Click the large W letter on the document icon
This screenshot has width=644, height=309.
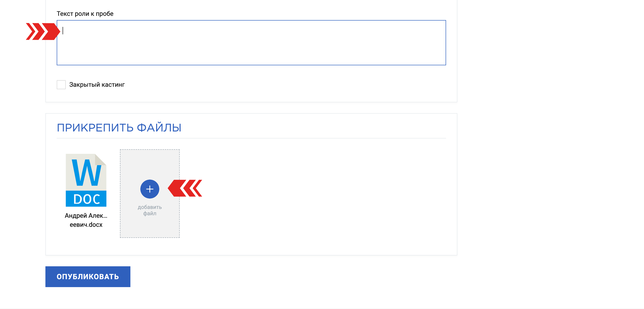click(86, 173)
